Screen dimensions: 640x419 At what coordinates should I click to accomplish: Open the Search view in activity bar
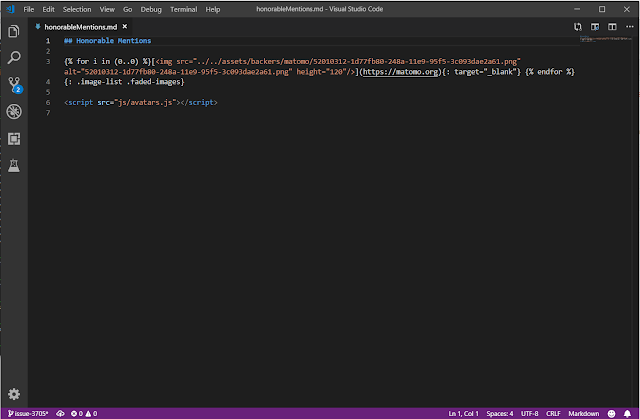click(x=14, y=58)
